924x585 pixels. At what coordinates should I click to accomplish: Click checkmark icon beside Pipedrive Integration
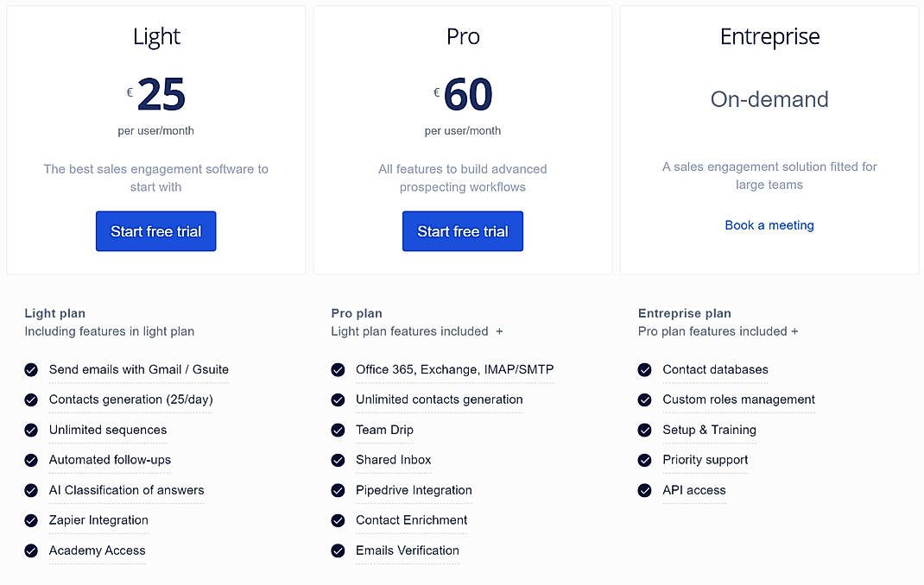coord(338,491)
